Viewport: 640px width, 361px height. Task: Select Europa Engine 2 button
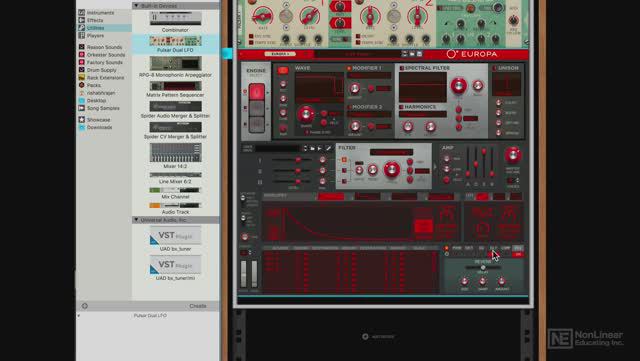[x=257, y=108]
